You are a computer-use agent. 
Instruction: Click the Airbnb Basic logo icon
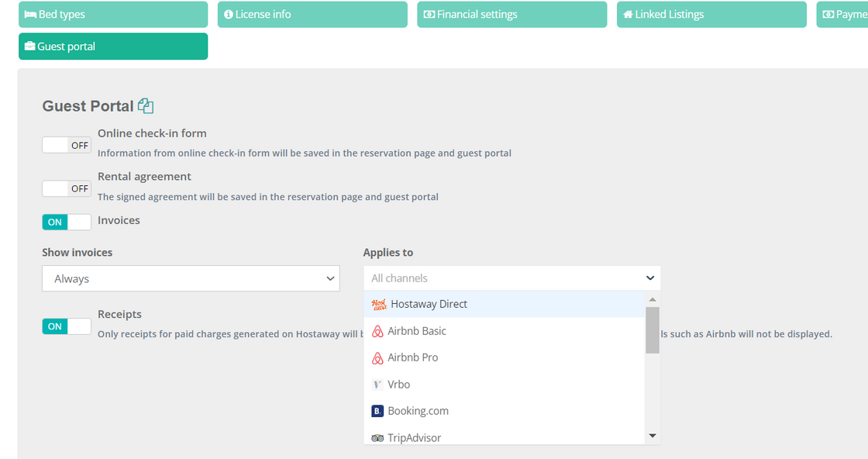[x=377, y=332]
